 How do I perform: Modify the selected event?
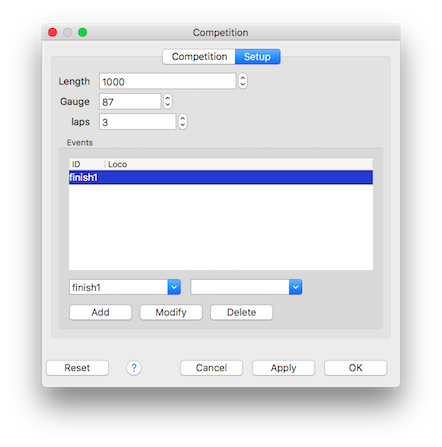click(x=171, y=312)
